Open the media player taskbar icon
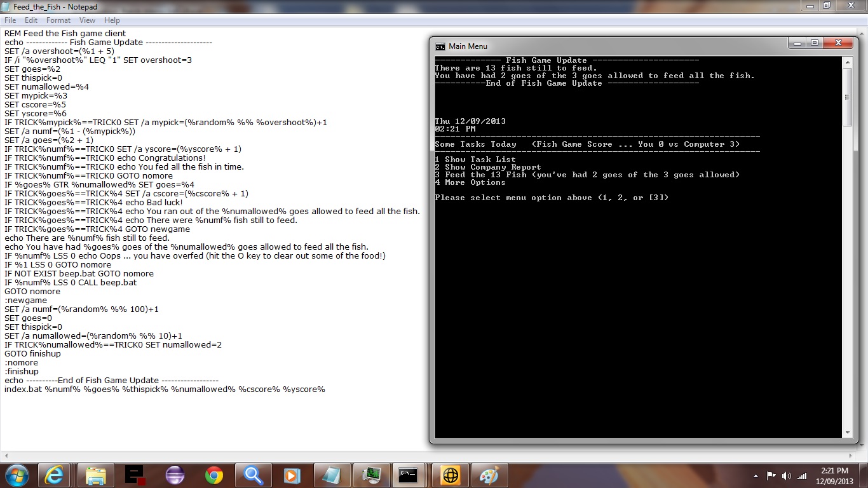Screen dimensions: 868x488 point(292,475)
